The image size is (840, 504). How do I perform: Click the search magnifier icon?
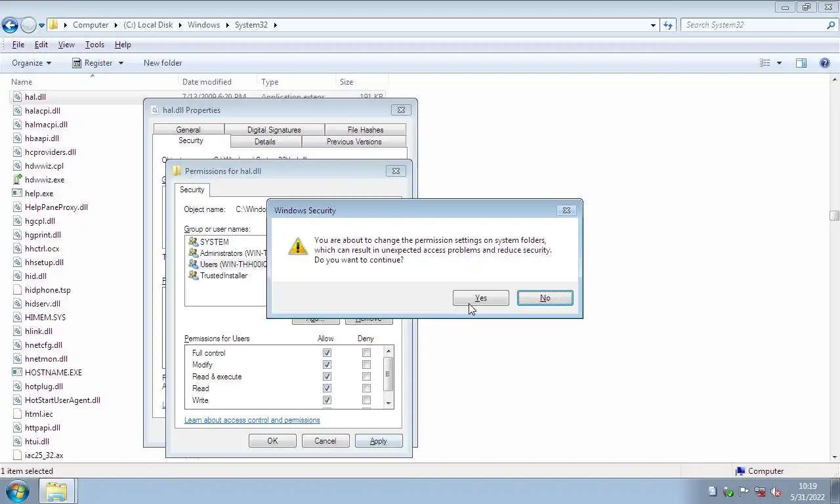click(x=831, y=25)
